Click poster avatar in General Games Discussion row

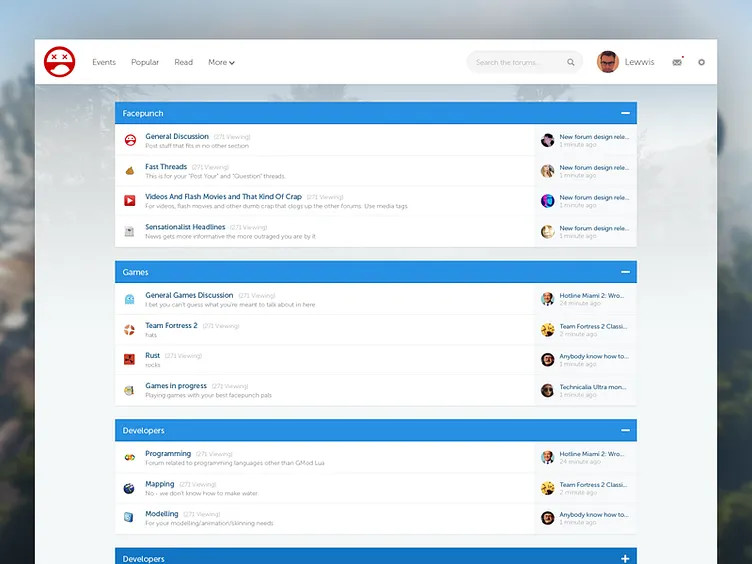click(548, 299)
